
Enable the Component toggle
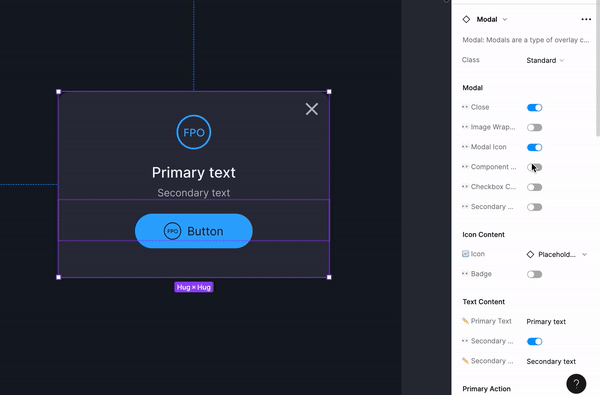point(535,167)
